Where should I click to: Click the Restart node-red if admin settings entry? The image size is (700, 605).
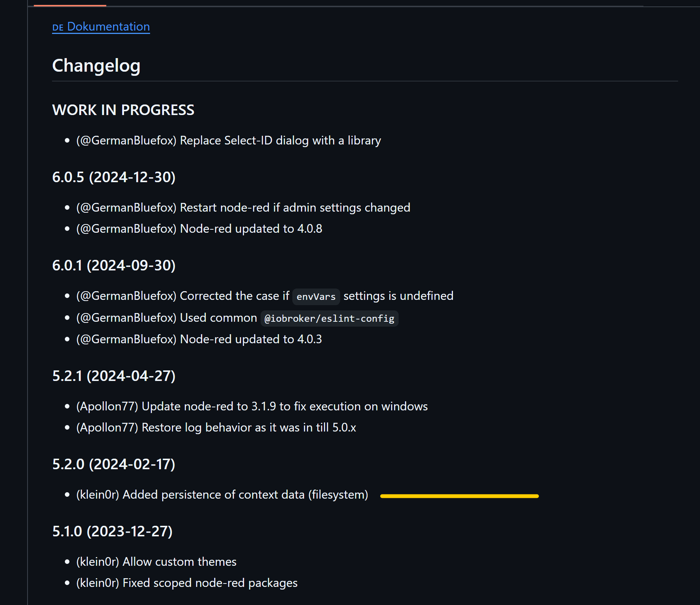pyautogui.click(x=243, y=208)
